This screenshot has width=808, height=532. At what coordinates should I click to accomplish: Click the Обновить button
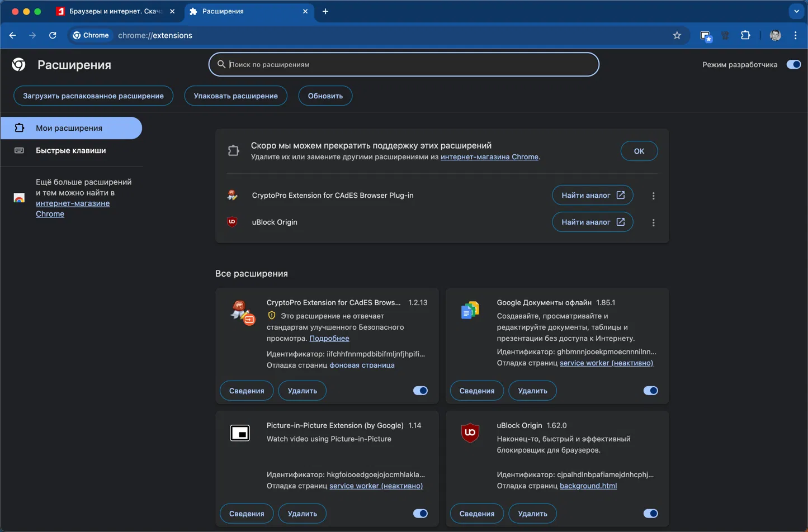coord(325,96)
